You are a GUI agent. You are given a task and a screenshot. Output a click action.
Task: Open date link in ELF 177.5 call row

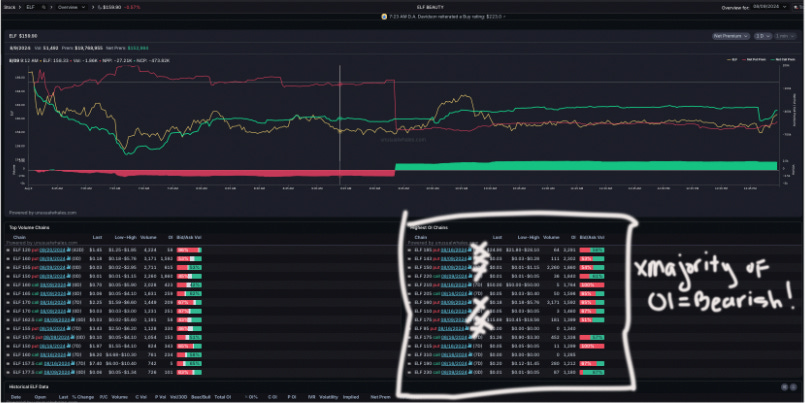point(58,372)
